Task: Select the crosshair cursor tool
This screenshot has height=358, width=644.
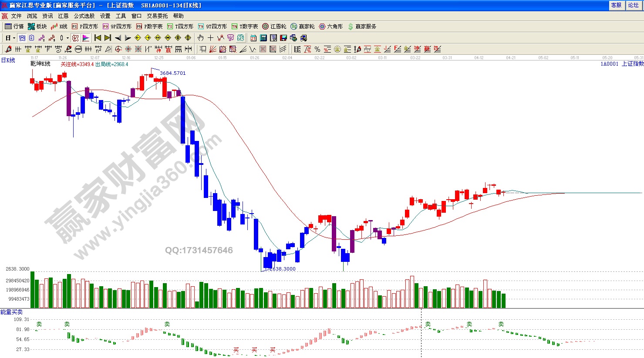Action: pyautogui.click(x=210, y=38)
